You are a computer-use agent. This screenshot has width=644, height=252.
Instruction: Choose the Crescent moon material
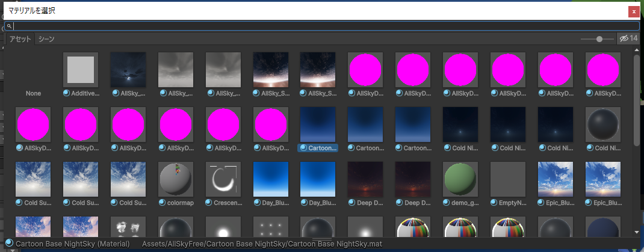[223, 179]
